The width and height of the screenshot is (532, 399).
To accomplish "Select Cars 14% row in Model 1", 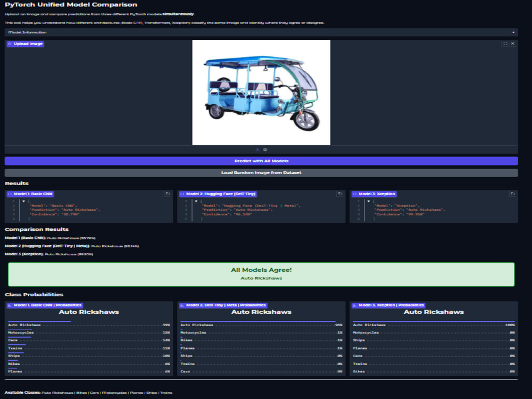I will [x=89, y=339].
